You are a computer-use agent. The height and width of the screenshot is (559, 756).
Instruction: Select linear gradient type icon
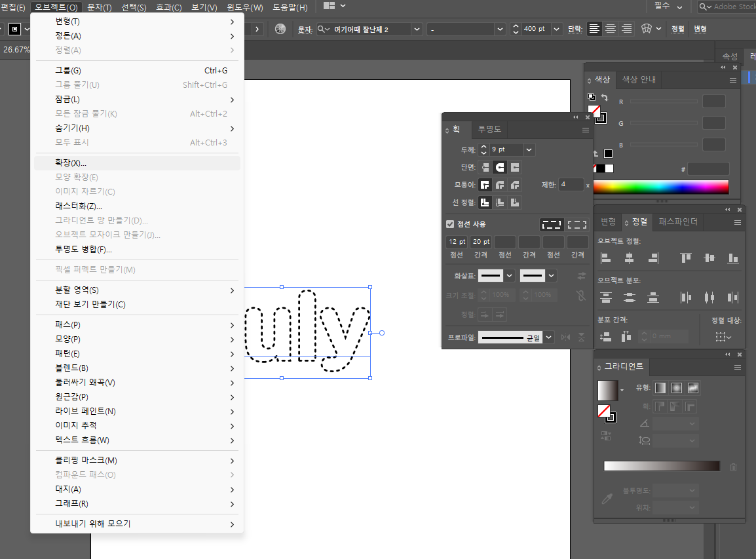point(660,388)
